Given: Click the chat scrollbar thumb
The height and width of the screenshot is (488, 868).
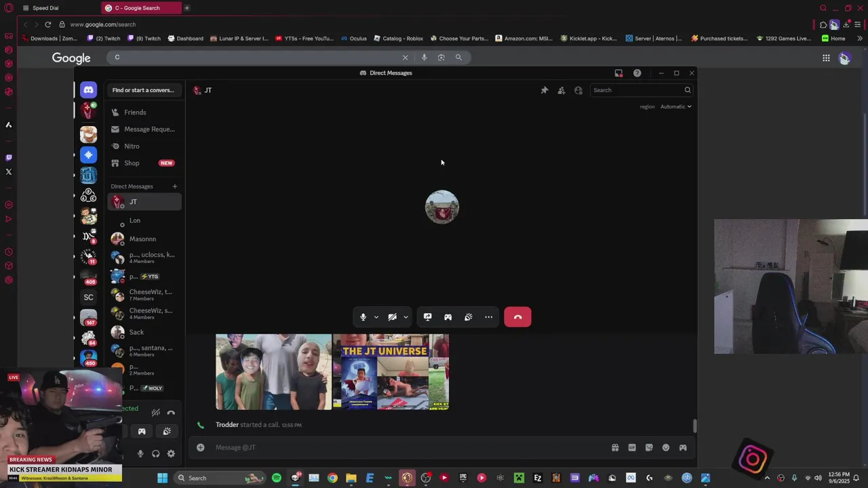Looking at the screenshot, I should pyautogui.click(x=694, y=426).
